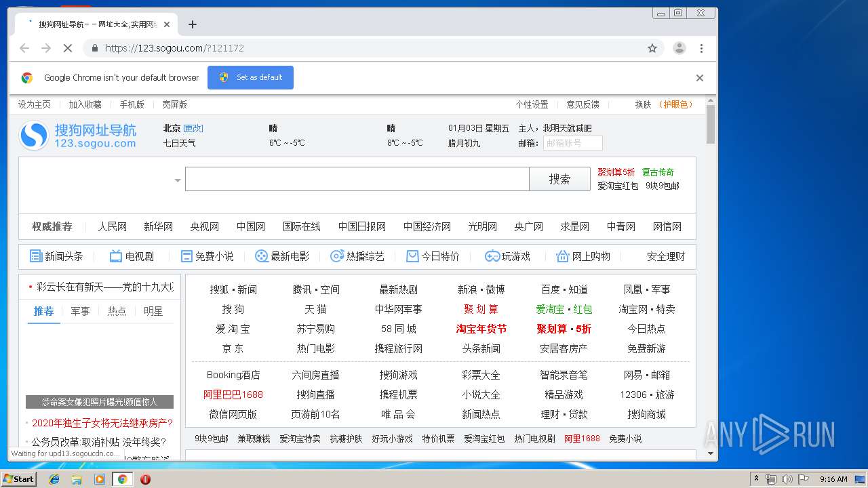Click the red Opera taskbar icon

click(x=145, y=479)
